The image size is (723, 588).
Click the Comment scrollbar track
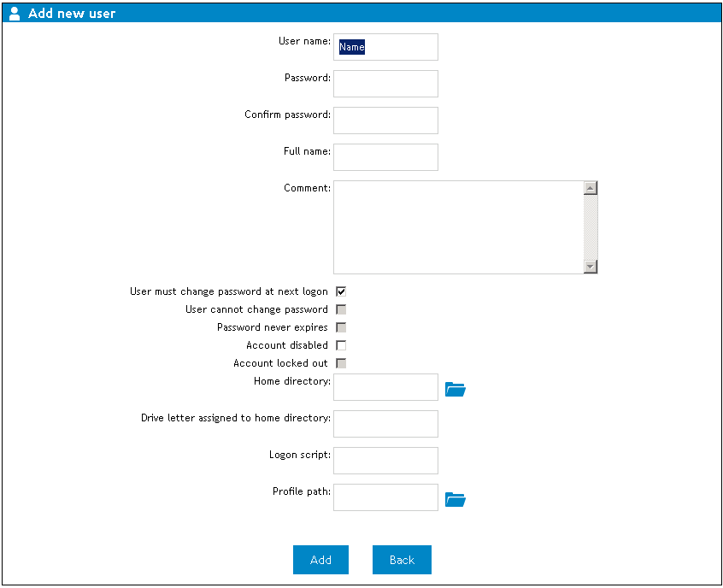point(591,227)
